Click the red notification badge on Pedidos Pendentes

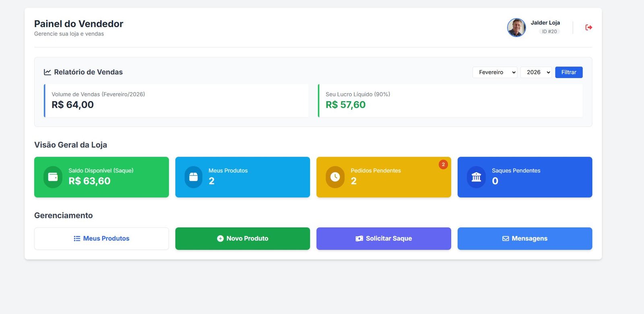tap(443, 164)
